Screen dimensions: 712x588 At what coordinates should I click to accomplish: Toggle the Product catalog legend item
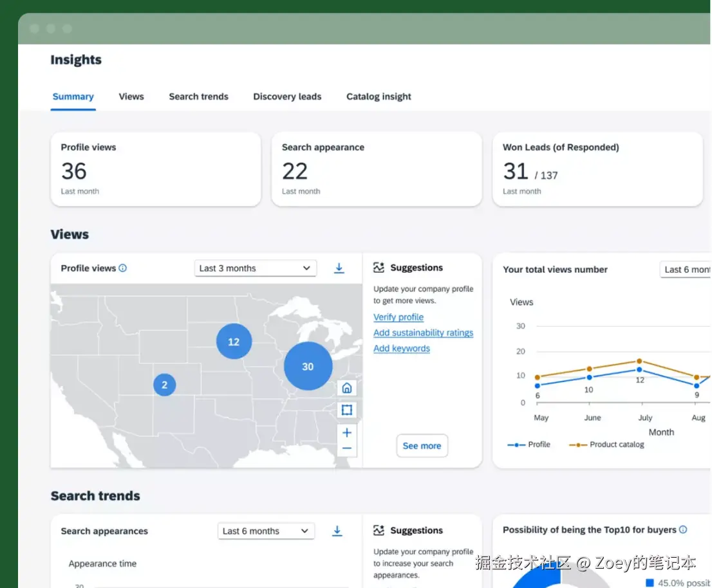(606, 445)
